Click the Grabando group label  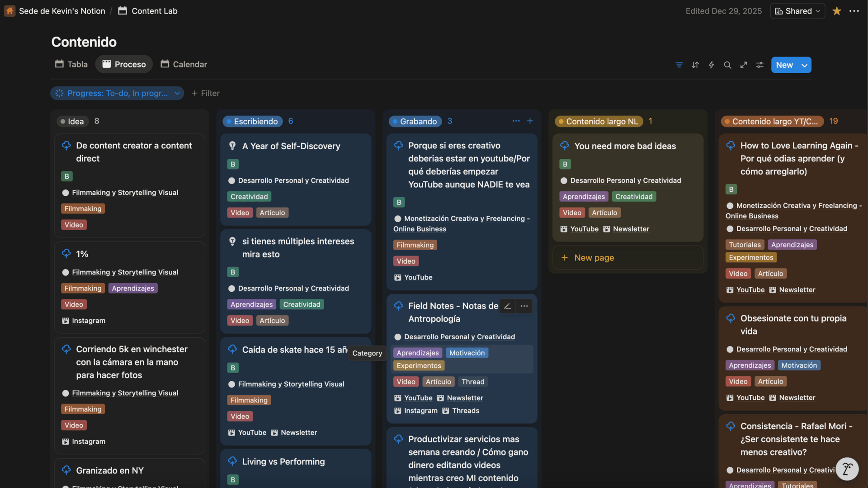415,121
